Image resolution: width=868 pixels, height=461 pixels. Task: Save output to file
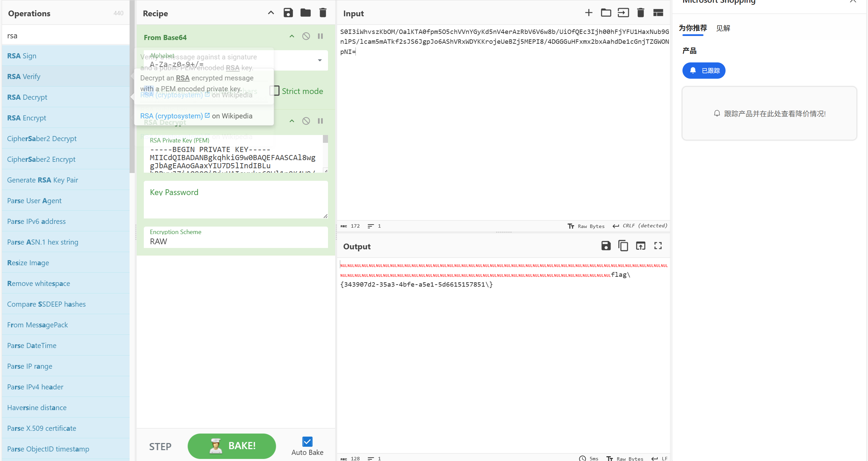606,246
